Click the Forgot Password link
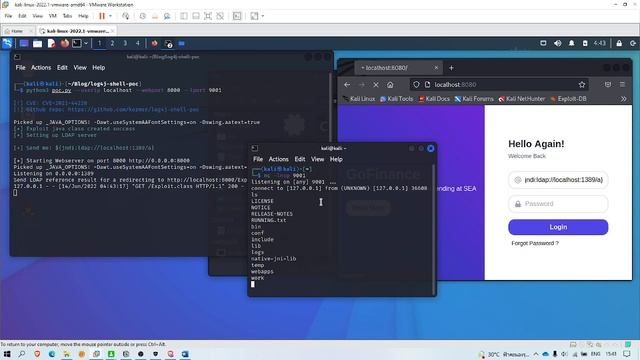The height and width of the screenshot is (360, 640). tap(535, 243)
